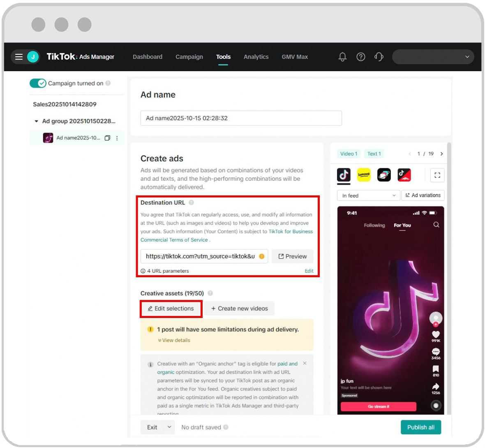Image resolution: width=485 pixels, height=448 pixels.
Task: Click the Campaign turned on help icon
Action: tap(108, 83)
